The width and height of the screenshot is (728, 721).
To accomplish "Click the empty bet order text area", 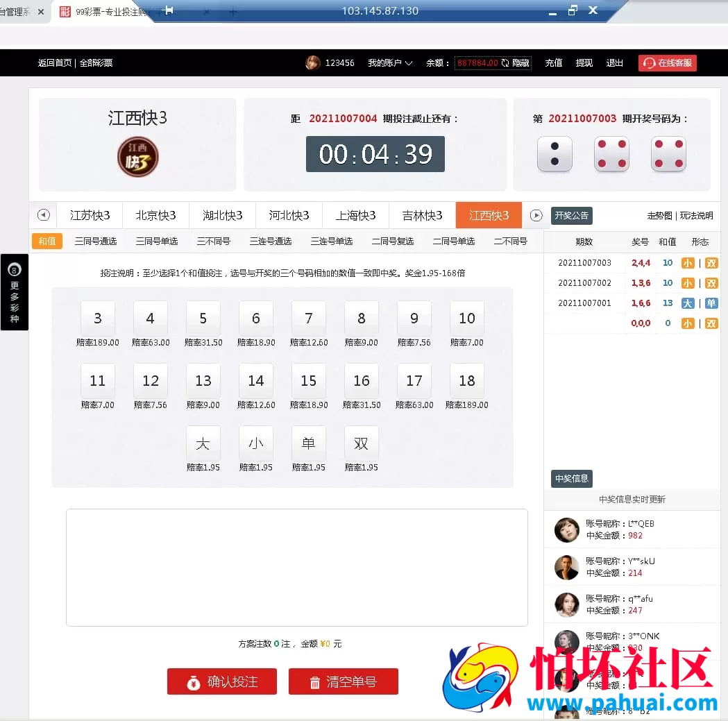I will (x=296, y=567).
